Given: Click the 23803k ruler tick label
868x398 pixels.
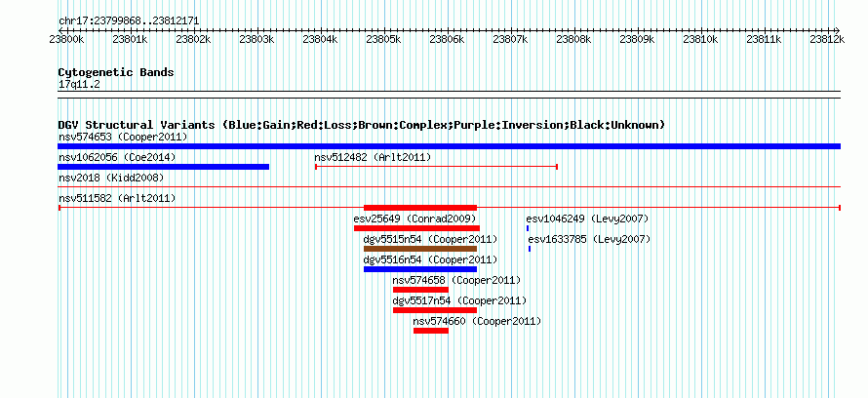Looking at the screenshot, I should coord(256,39).
